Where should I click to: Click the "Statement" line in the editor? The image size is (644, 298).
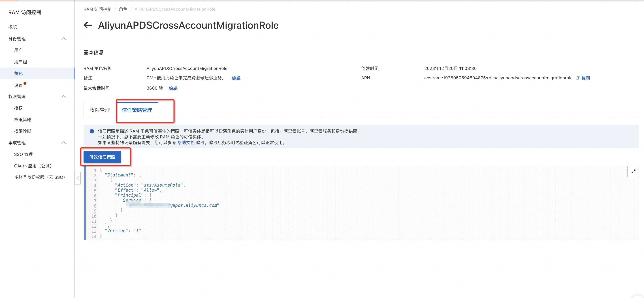tap(123, 175)
